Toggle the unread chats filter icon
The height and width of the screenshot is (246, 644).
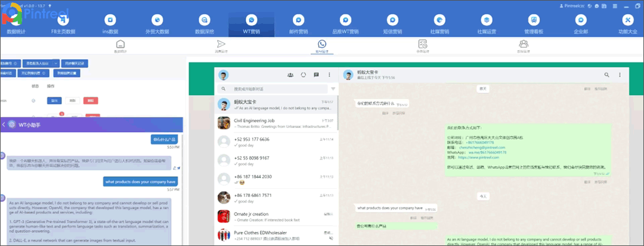[333, 88]
